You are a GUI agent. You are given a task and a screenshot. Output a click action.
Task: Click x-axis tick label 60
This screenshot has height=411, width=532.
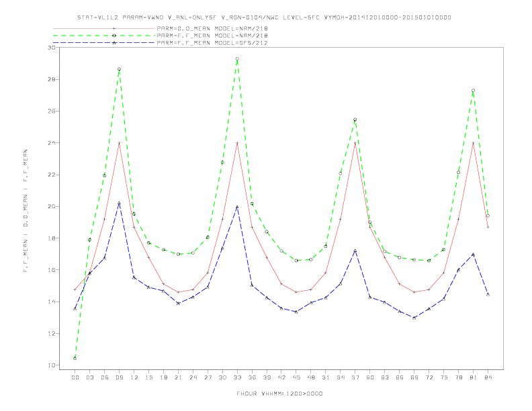click(x=370, y=377)
